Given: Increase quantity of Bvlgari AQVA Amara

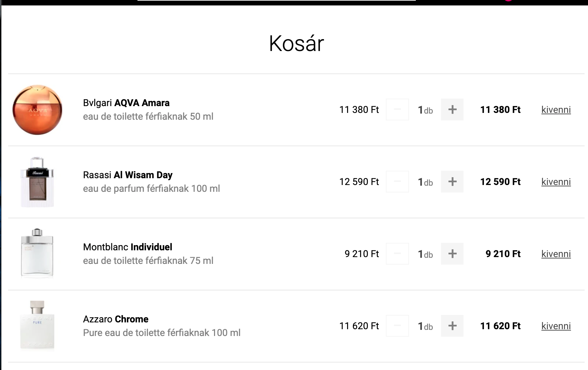Looking at the screenshot, I should click(452, 110).
